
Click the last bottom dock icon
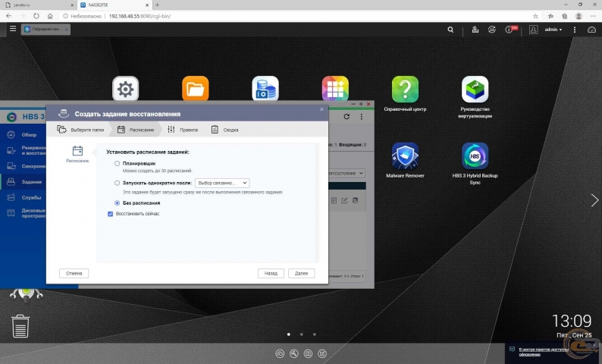coord(322,353)
